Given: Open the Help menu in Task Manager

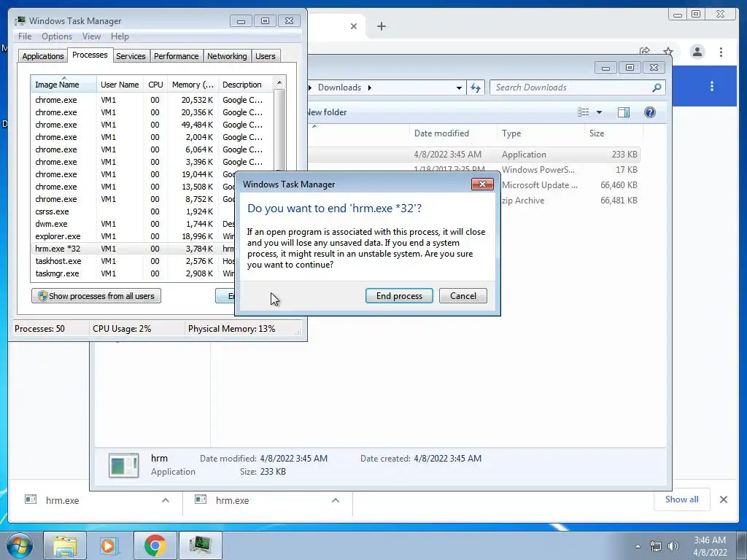Looking at the screenshot, I should (120, 36).
